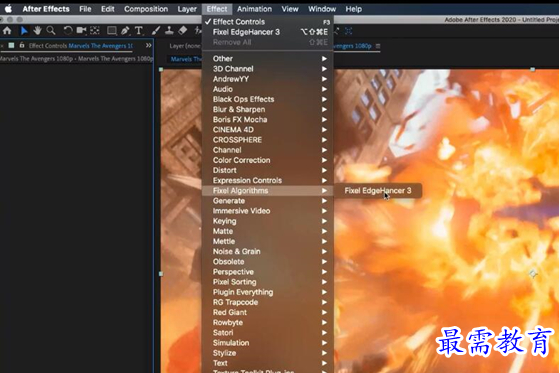Click the Home icon in the toolbar

point(7,31)
